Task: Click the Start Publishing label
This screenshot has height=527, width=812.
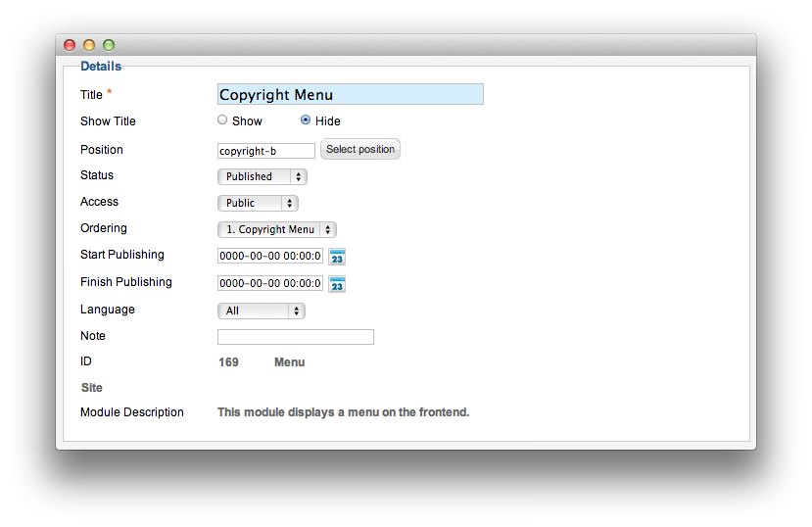Action: [x=122, y=255]
